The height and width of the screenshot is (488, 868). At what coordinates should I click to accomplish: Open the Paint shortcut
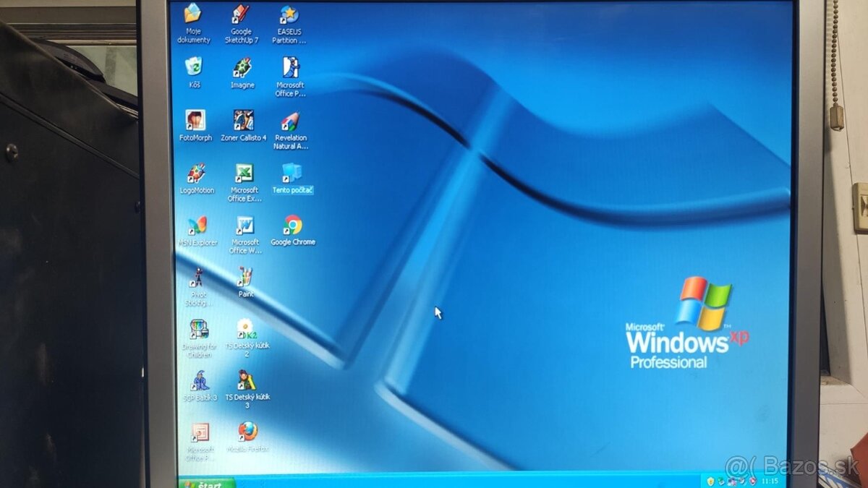(x=246, y=277)
